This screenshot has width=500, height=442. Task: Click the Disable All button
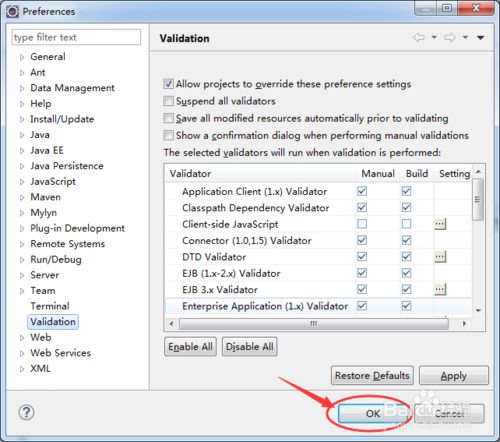(249, 347)
